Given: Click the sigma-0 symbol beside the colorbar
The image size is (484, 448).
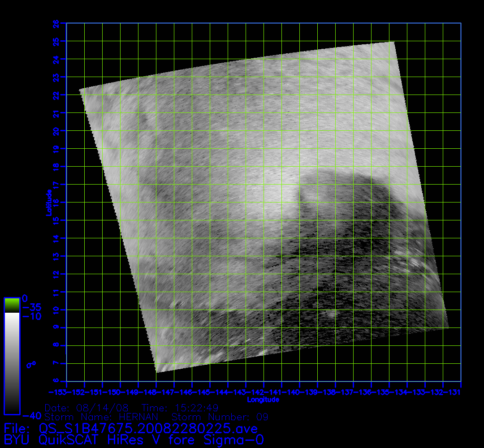Looking at the screenshot, I should (x=31, y=365).
